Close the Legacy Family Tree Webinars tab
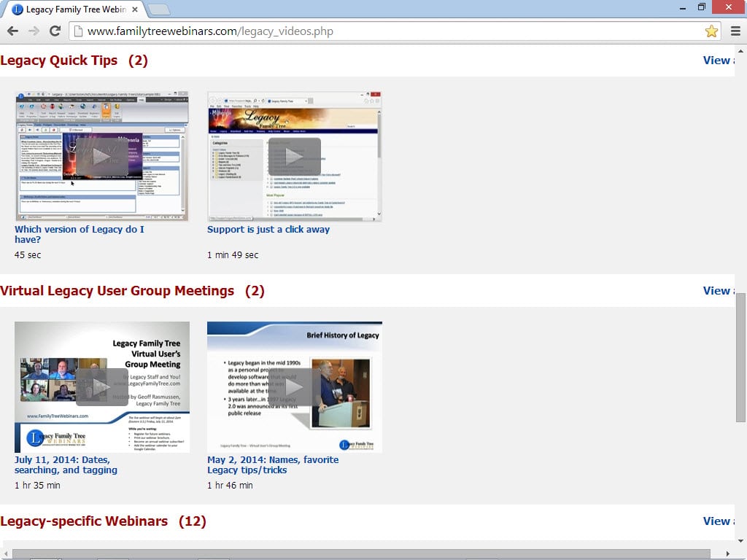 (x=135, y=9)
